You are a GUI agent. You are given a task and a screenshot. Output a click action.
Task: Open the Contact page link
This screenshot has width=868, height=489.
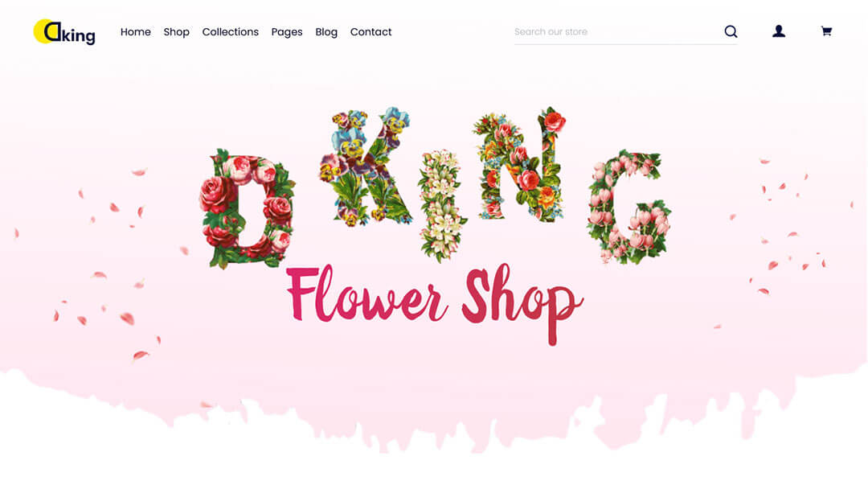click(371, 32)
